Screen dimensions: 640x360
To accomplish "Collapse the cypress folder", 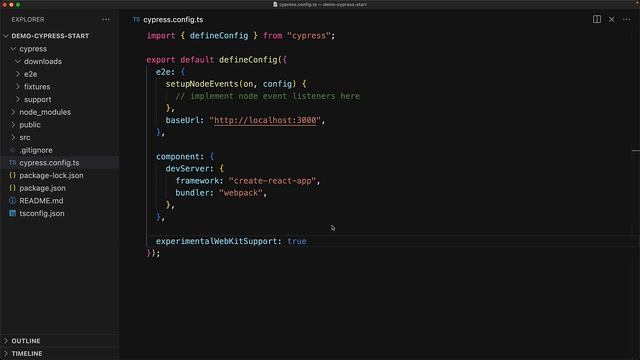I will pos(13,49).
